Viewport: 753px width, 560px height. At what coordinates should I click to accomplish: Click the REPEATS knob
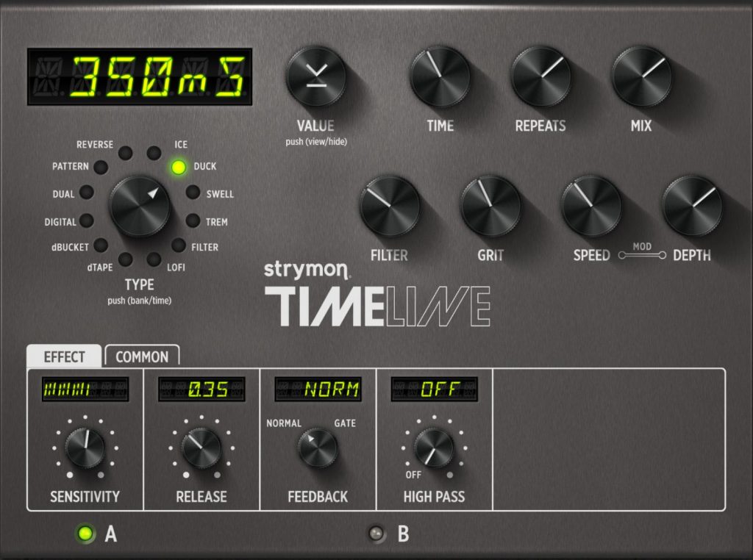click(x=540, y=76)
